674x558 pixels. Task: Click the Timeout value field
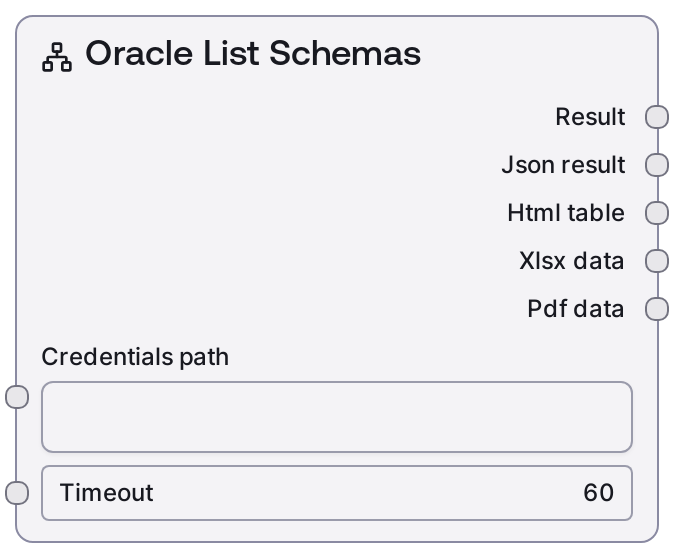coord(336,493)
